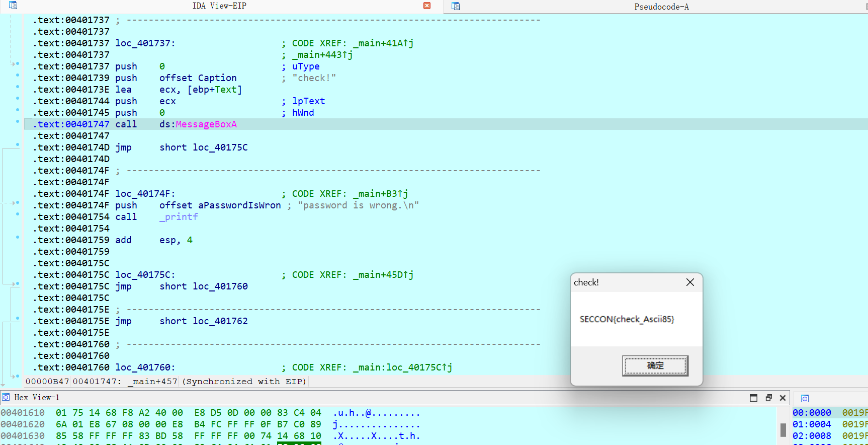The width and height of the screenshot is (868, 445).
Task: Click the Pseudocode-A tab icon
Action: [456, 6]
